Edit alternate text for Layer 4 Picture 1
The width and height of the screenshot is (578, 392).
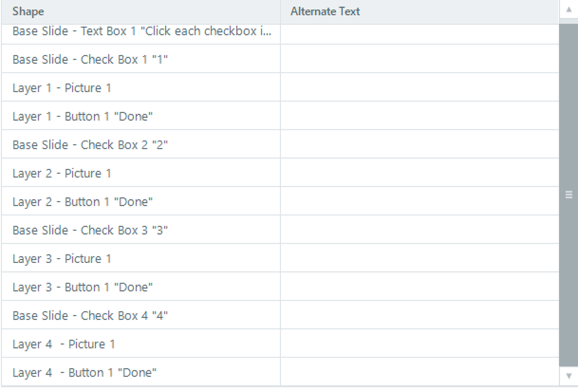tap(419, 344)
